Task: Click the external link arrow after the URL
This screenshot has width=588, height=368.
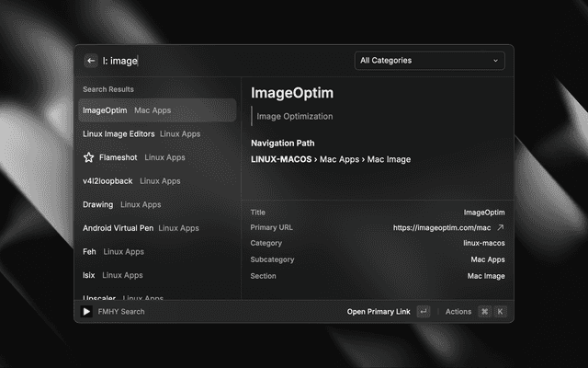Action: (500, 227)
